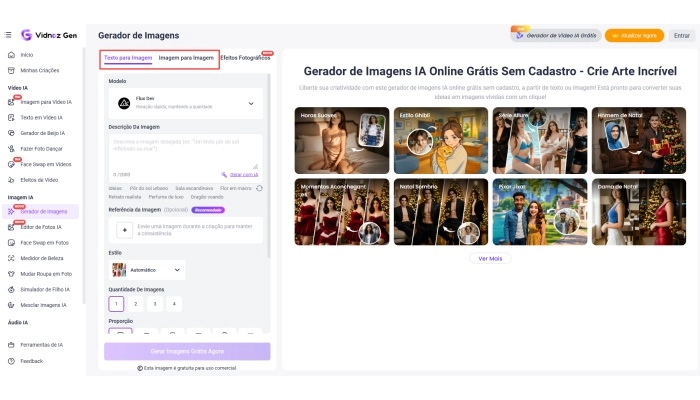
Task: Open the Pixar Jixar thumbnail
Action: coord(540,212)
